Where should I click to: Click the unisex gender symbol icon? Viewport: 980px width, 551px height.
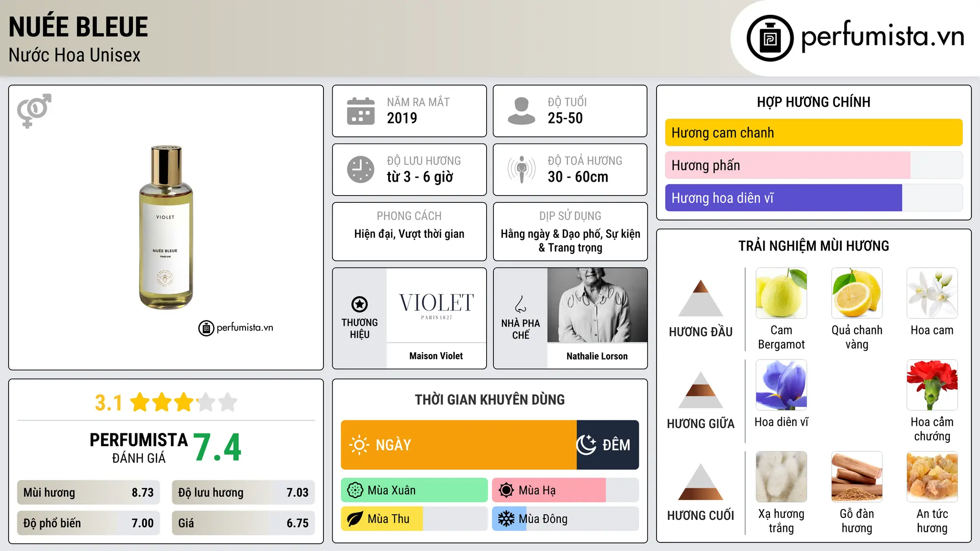point(34,111)
